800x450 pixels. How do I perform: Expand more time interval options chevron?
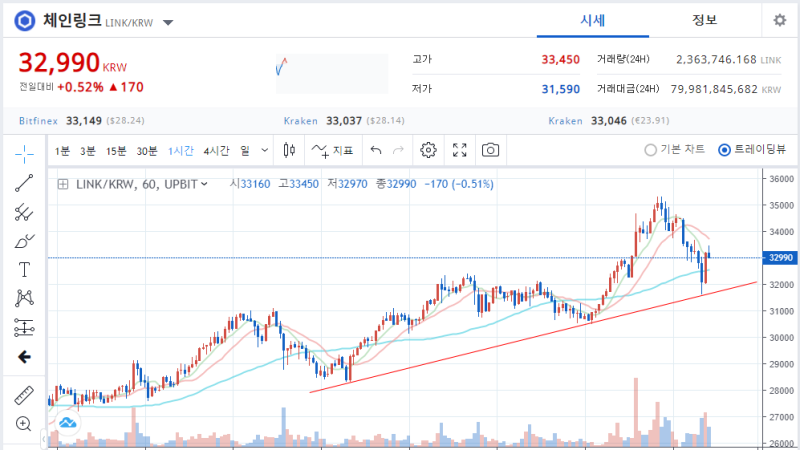click(x=264, y=151)
